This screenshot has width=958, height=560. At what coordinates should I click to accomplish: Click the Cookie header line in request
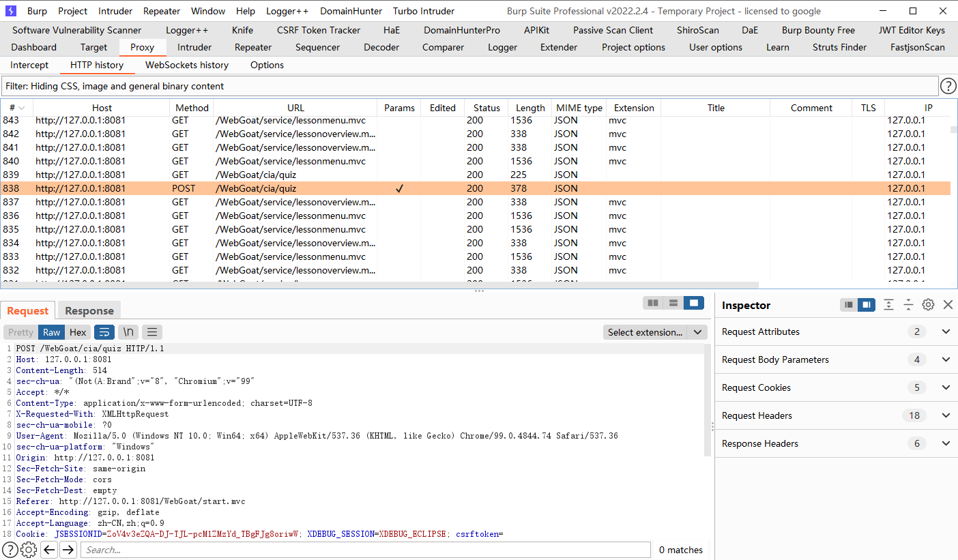pyautogui.click(x=259, y=534)
